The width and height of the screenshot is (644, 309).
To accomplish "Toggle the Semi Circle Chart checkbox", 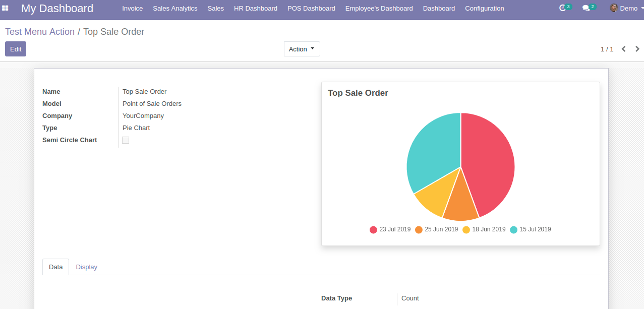I will 126,140.
